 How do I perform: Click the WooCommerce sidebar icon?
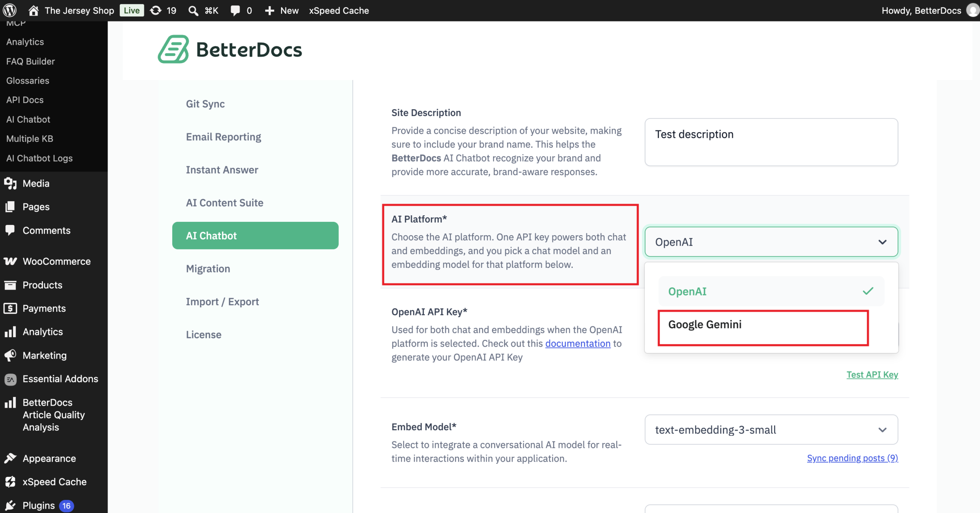(x=10, y=261)
